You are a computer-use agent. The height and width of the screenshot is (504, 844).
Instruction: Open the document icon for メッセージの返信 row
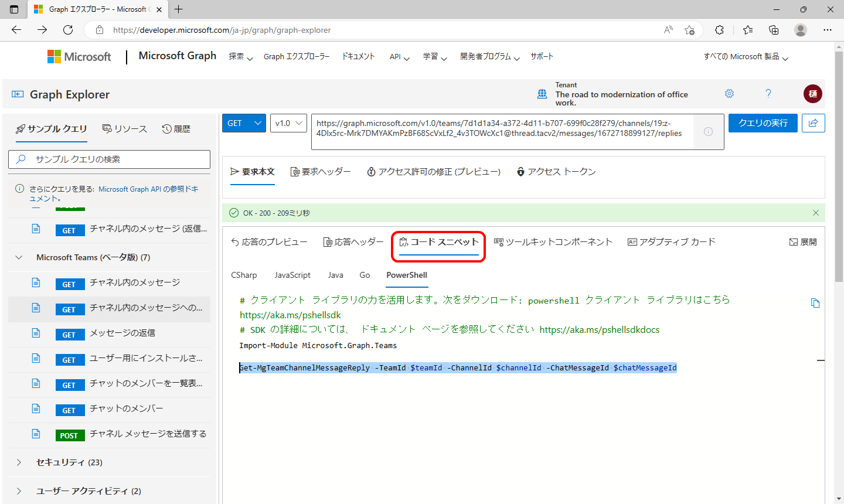(36, 333)
